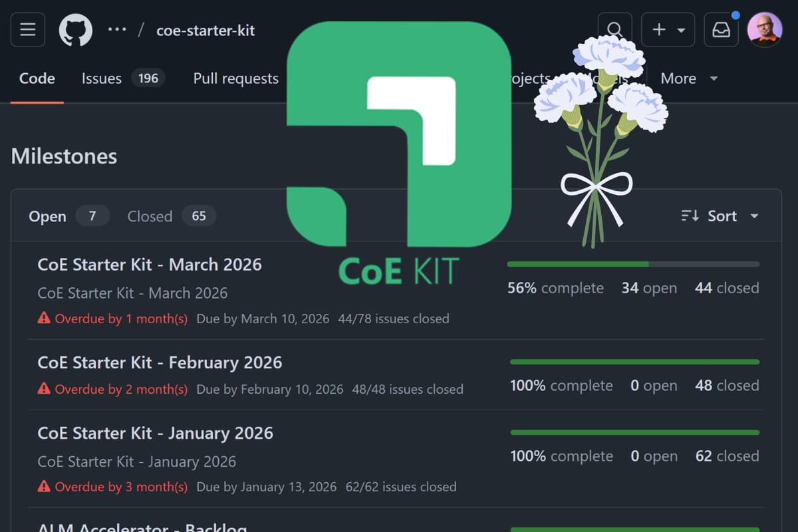
Task: Click the February 2026 progress bar
Action: point(634,362)
